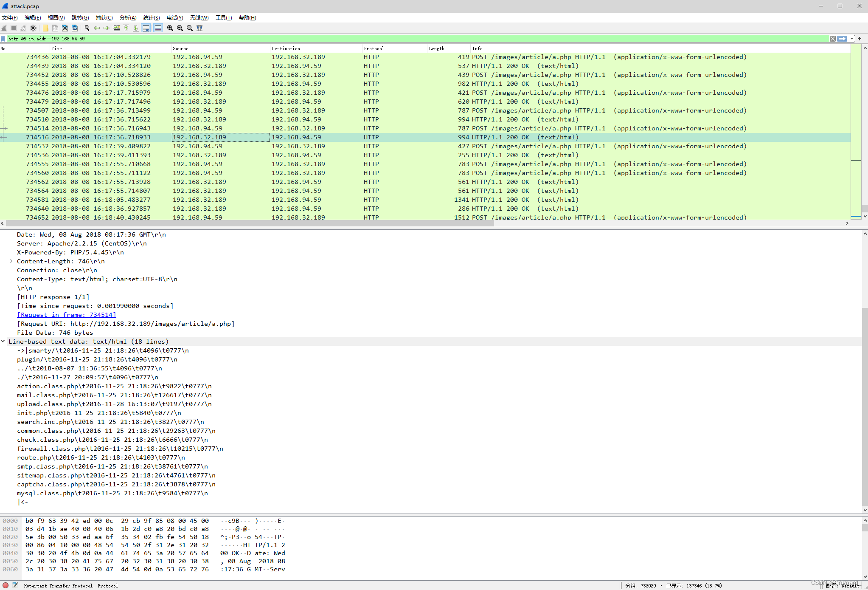868x590 pixels.
Task: Select packet 734640 with length 286
Action: pos(425,209)
